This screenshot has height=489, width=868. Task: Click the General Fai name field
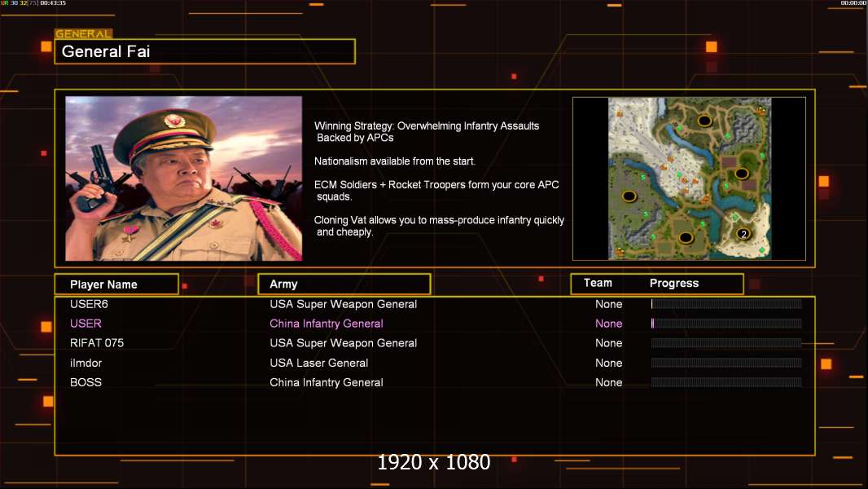pos(205,51)
